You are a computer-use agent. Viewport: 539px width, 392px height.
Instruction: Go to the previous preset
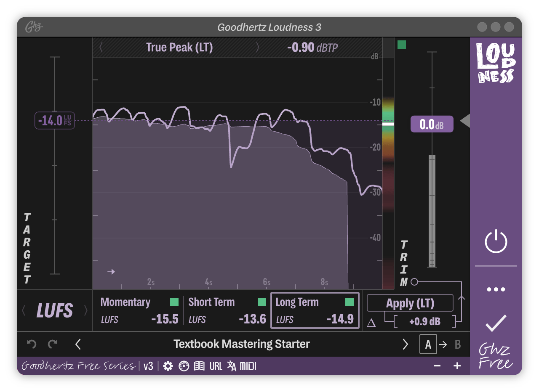(x=78, y=344)
